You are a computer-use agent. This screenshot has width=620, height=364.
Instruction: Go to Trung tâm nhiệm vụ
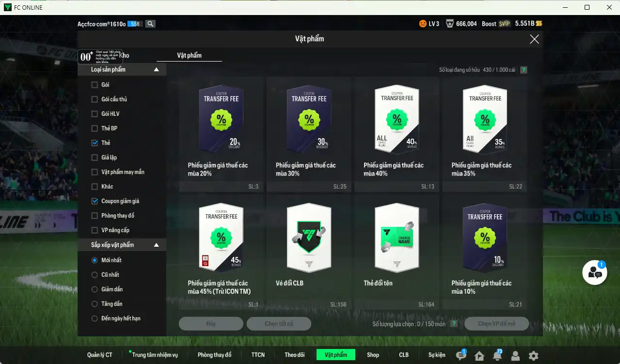click(155, 355)
